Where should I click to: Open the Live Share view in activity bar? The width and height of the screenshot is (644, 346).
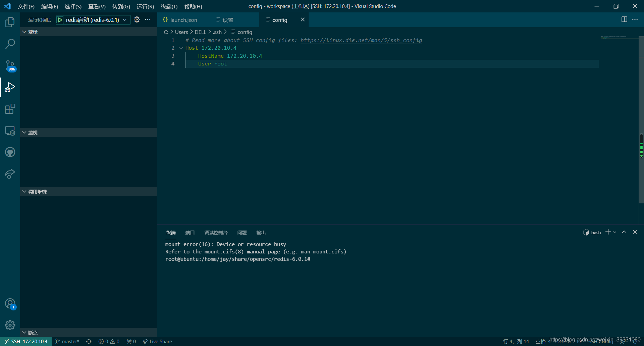pos(10,174)
